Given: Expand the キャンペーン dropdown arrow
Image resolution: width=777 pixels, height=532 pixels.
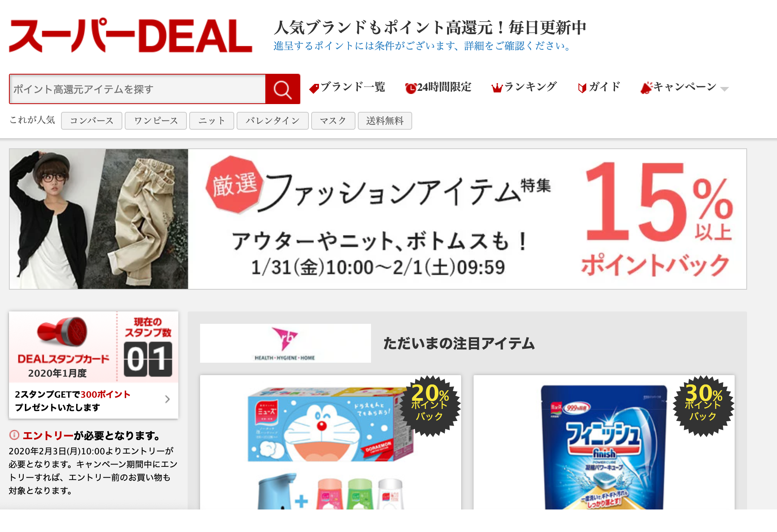Looking at the screenshot, I should (x=724, y=89).
